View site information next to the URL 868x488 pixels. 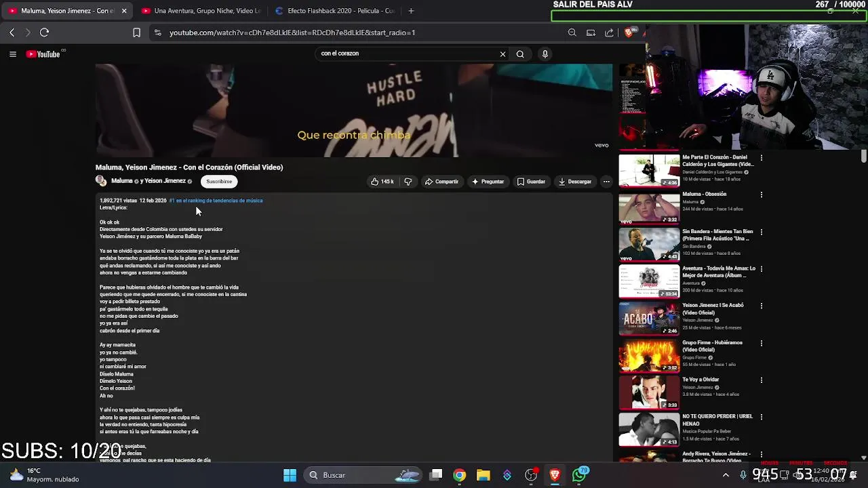(x=157, y=33)
